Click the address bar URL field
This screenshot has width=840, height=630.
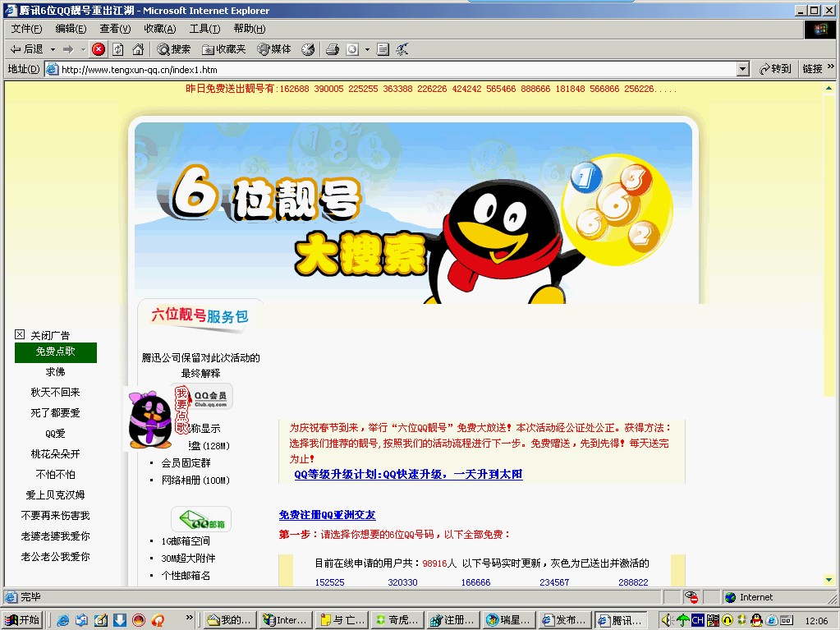(x=391, y=69)
